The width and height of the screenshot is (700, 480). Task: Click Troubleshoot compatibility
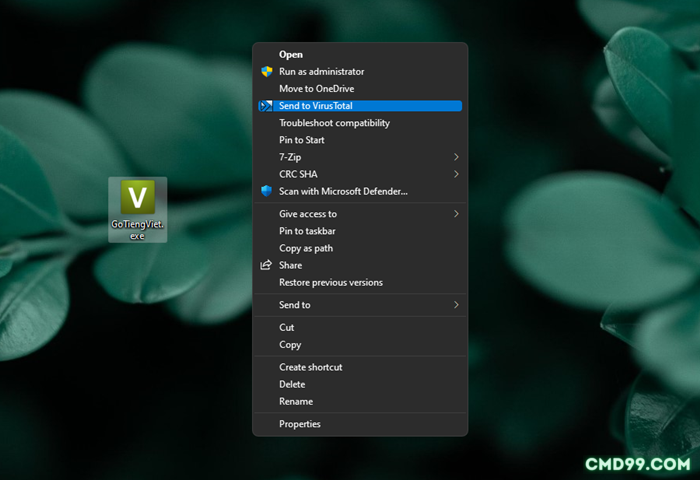[x=360, y=123]
